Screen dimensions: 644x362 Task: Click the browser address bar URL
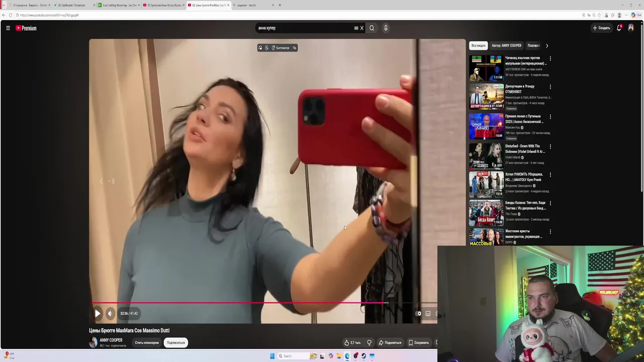click(x=49, y=15)
